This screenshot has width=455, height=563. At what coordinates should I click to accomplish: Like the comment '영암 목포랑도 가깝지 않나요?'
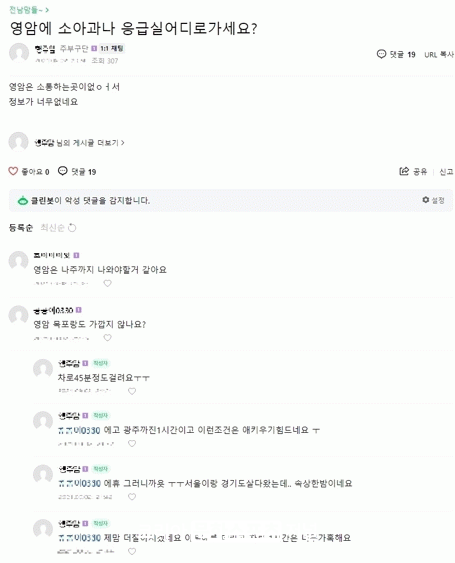pyautogui.click(x=107, y=338)
